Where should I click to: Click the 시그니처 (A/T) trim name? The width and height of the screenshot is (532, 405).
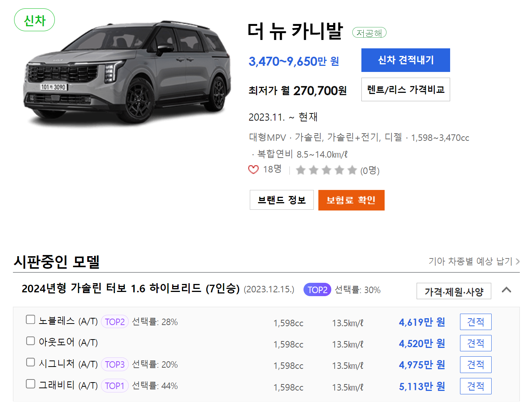click(68, 364)
